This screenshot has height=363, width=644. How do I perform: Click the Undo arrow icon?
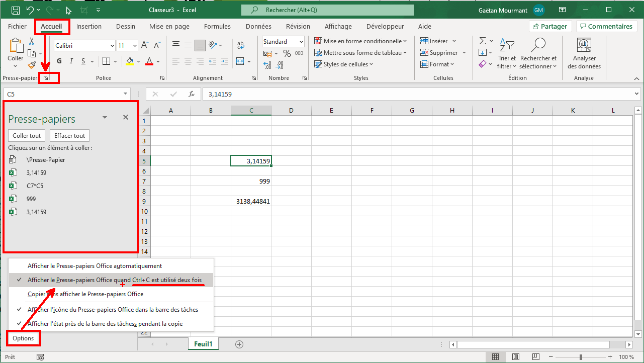(30, 10)
